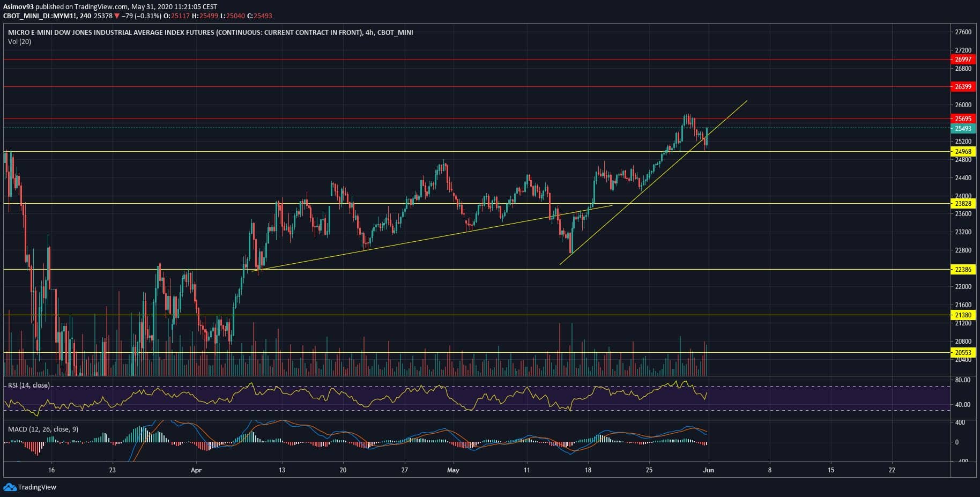Viewport: 980px width, 497px height.
Task: Click the 22800 price axis value
Action: pos(963,250)
